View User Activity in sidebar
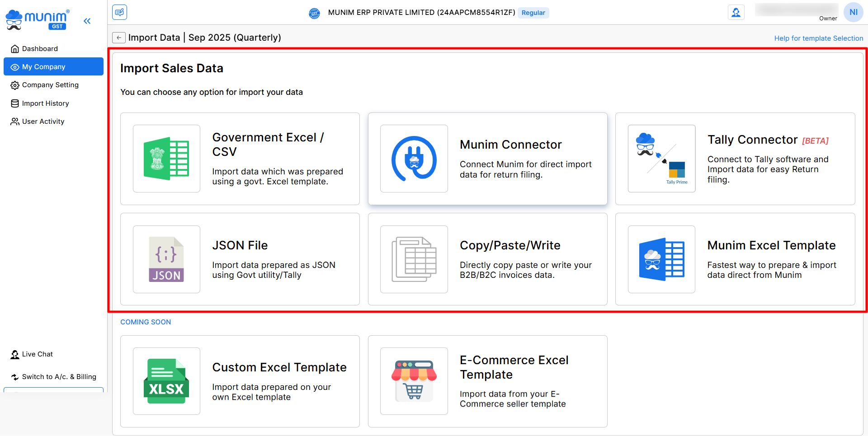Viewport: 868px width, 436px height. click(x=43, y=122)
